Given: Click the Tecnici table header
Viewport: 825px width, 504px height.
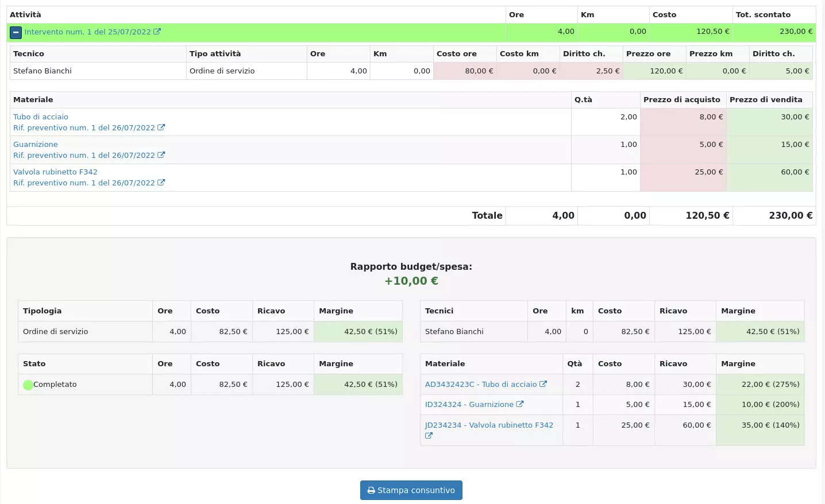Looking at the screenshot, I should pyautogui.click(x=474, y=311).
